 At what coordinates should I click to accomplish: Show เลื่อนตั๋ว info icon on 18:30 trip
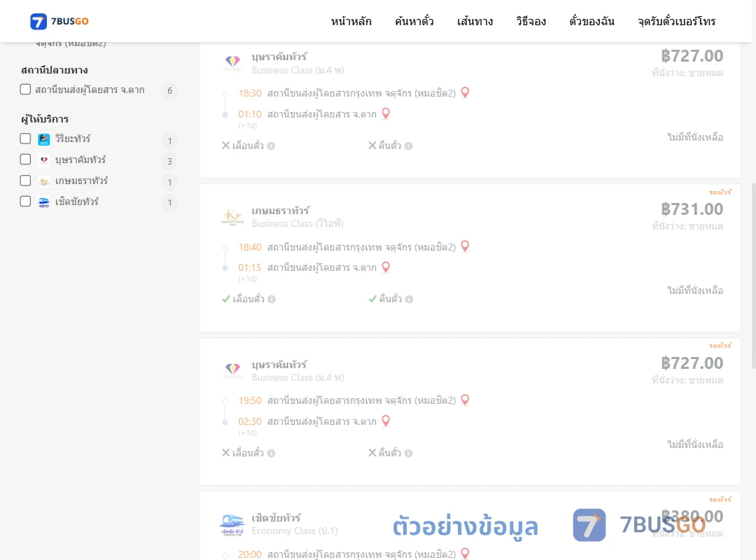click(x=271, y=146)
